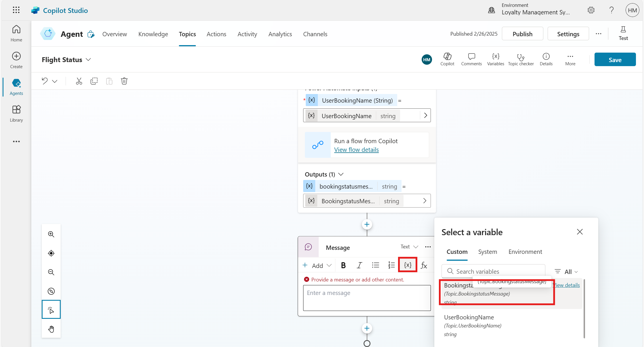Click the delete trash can icon

[124, 81]
